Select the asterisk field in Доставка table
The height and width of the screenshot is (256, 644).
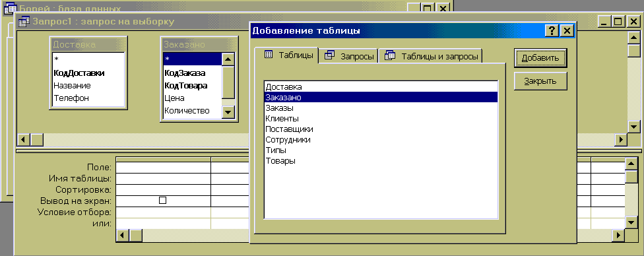tap(88, 59)
